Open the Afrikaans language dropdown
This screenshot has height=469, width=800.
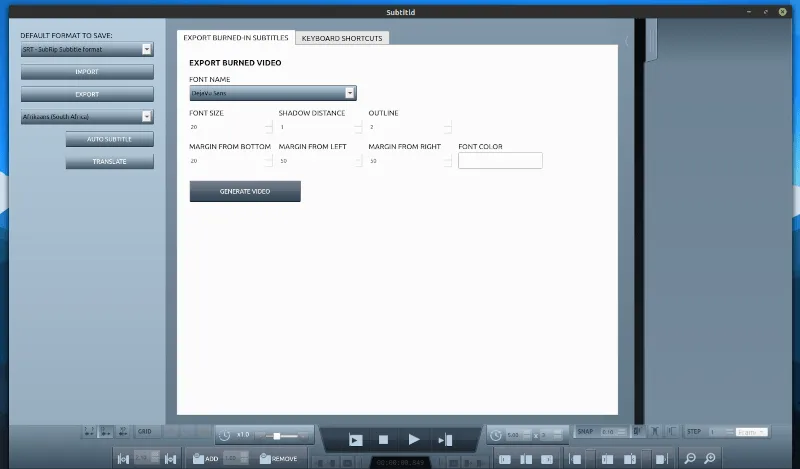point(86,117)
